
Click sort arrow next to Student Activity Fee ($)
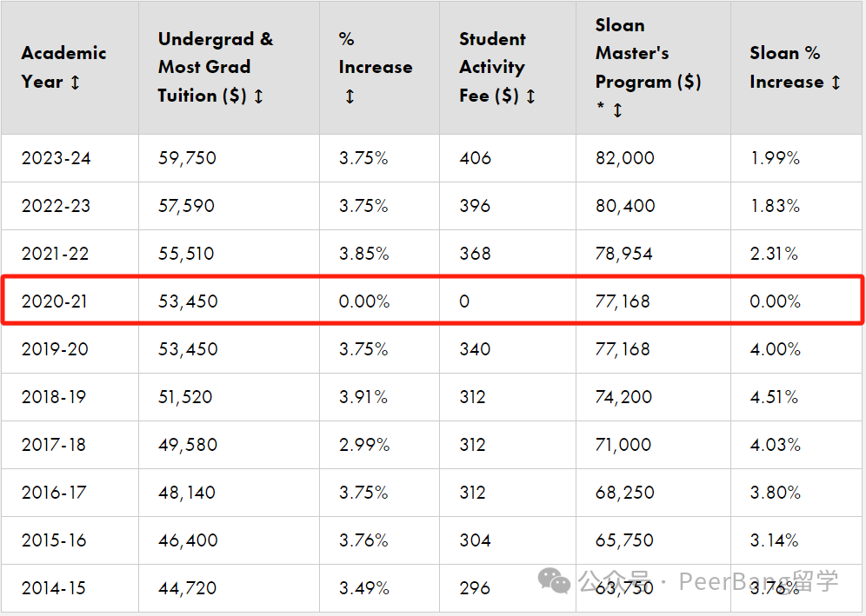(530, 96)
